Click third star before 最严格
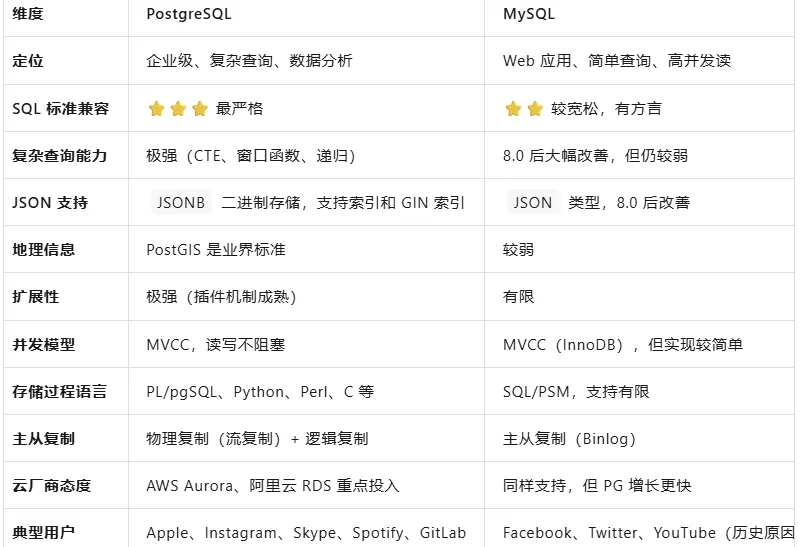The width and height of the screenshot is (804, 547). pos(199,109)
